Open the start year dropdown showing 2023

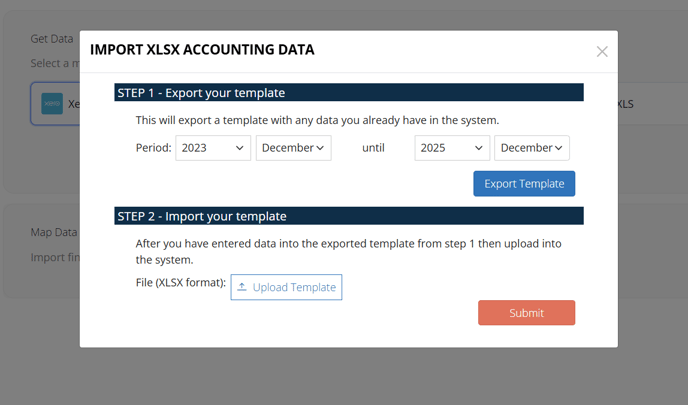click(x=213, y=148)
